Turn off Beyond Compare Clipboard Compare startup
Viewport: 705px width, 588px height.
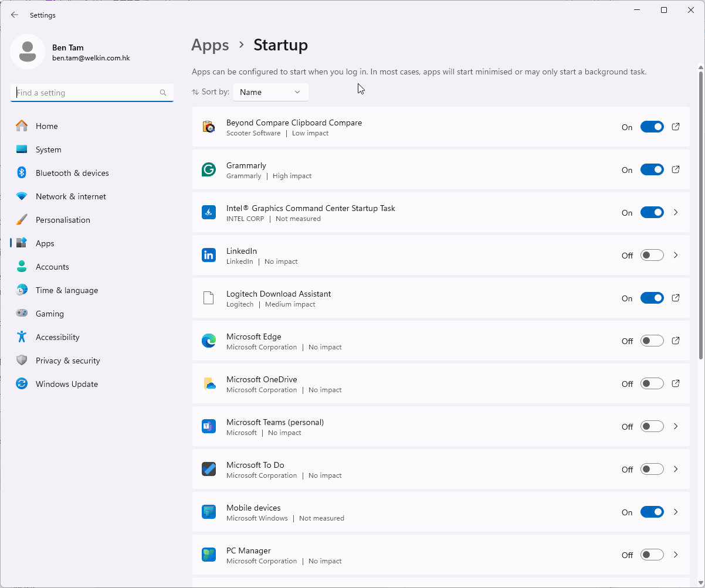pyautogui.click(x=652, y=127)
